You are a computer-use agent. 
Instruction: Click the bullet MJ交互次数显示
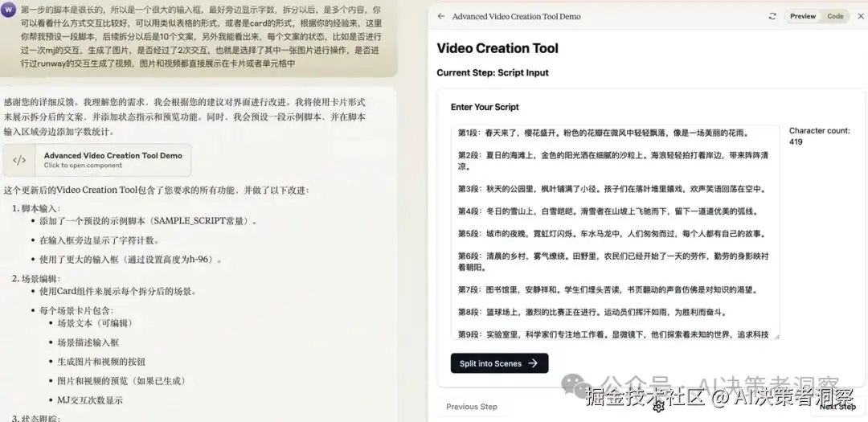pos(90,399)
